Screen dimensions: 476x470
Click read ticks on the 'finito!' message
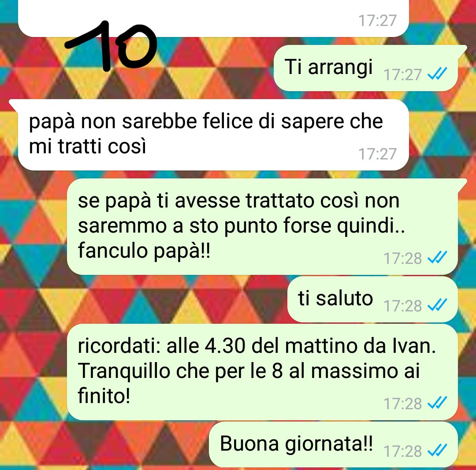pyautogui.click(x=437, y=402)
